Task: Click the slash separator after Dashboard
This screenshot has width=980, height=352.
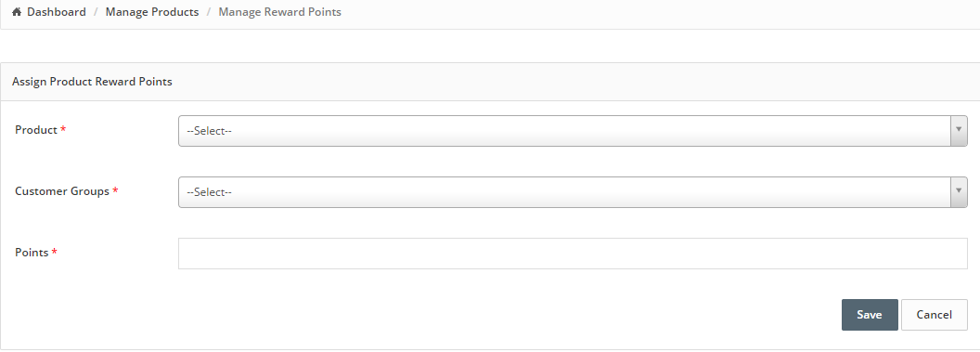Action: [x=97, y=12]
